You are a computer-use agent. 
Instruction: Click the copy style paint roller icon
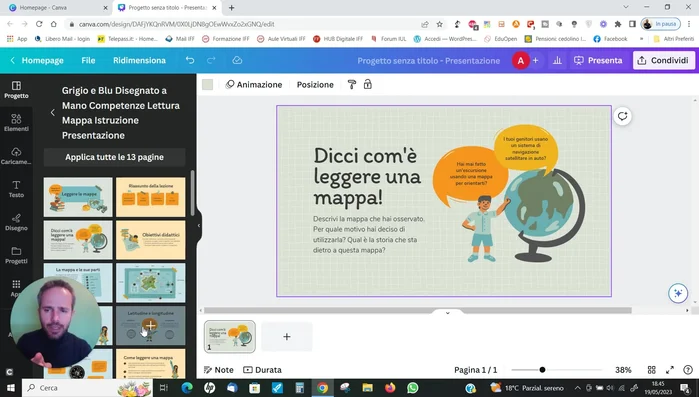[x=352, y=84]
